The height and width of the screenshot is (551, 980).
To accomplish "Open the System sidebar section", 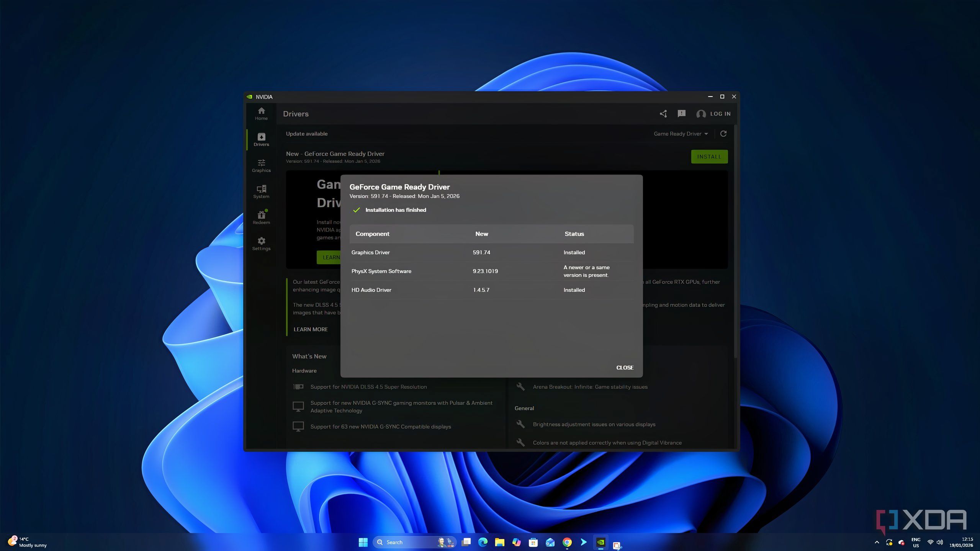I will [261, 192].
